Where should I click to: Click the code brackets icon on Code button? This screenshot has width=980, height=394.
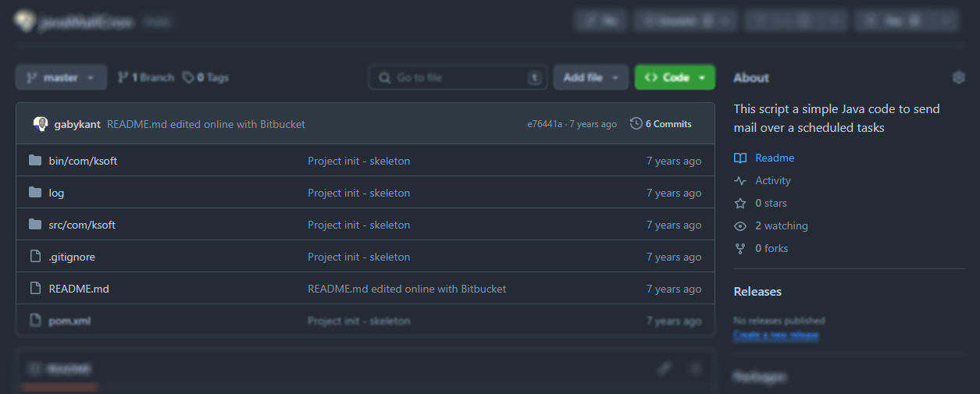coord(650,78)
